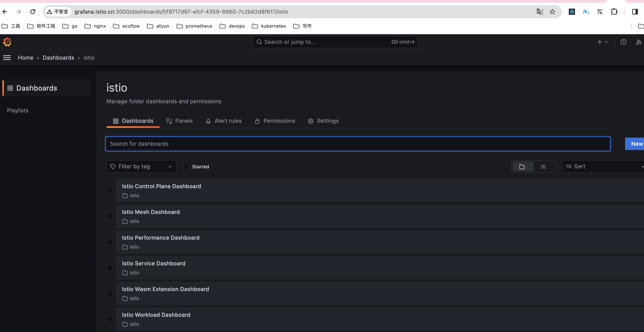This screenshot has width=644, height=332.
Task: Focus the Search for dashboards field
Action: (x=357, y=144)
